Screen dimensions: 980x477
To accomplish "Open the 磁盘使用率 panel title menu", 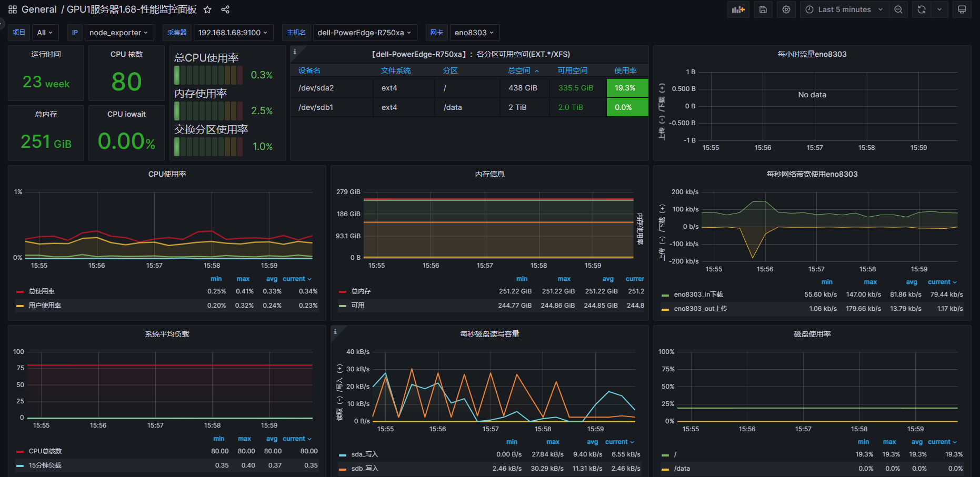I will tap(812, 334).
